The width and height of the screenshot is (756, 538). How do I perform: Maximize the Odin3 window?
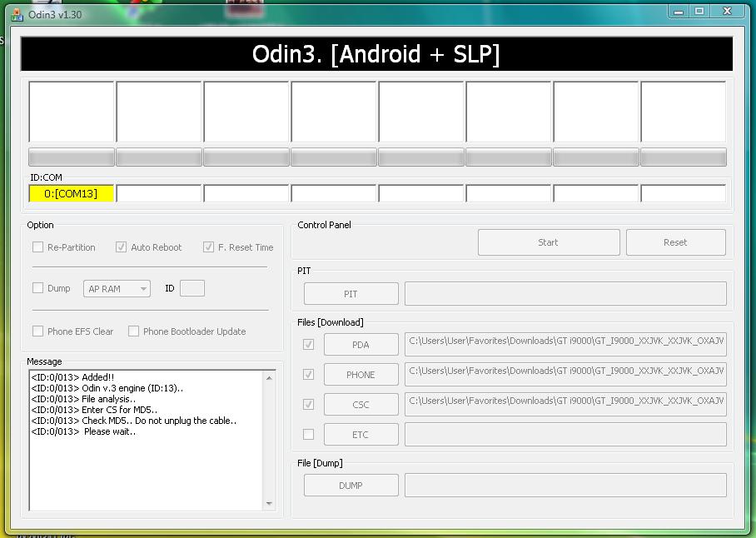point(699,12)
